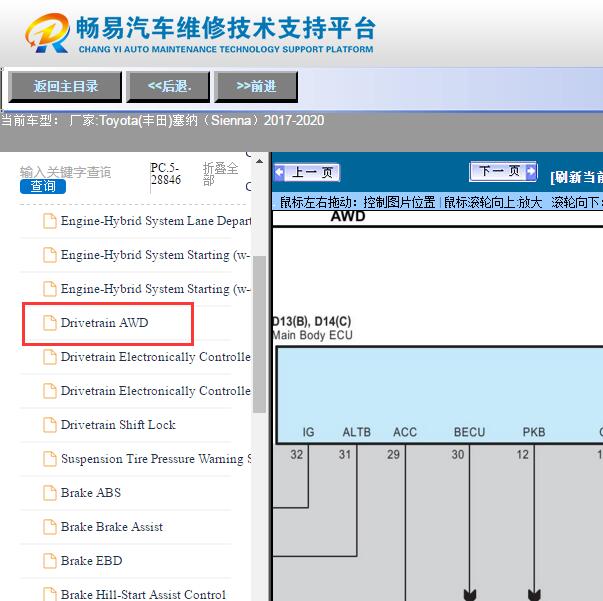Open the Drivetrain AWD tree item

[104, 323]
